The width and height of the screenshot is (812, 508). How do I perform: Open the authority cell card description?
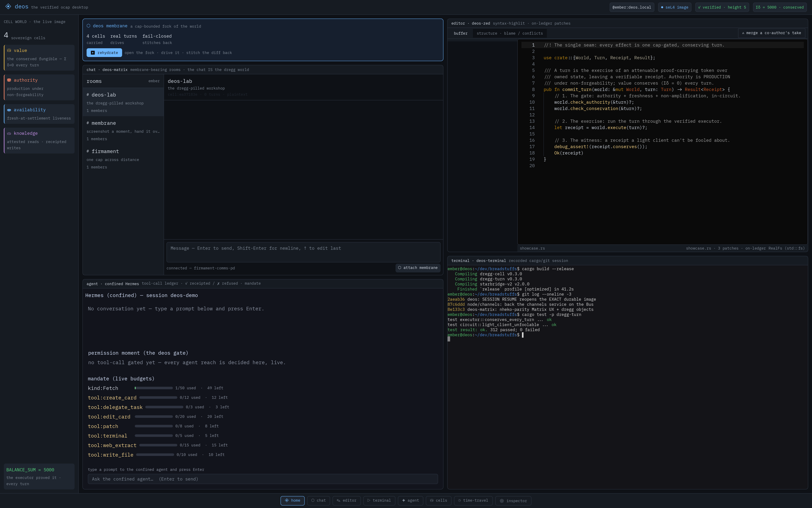tap(25, 91)
